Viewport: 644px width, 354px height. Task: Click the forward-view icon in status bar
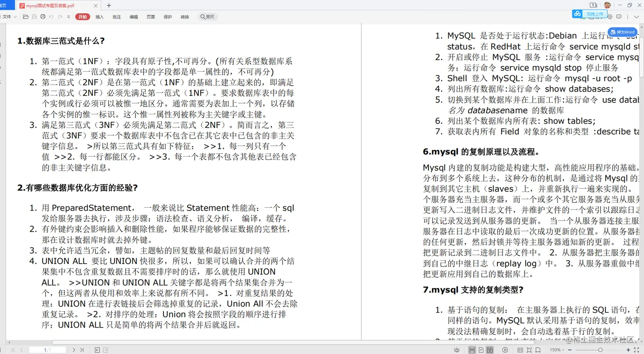tap(106, 350)
